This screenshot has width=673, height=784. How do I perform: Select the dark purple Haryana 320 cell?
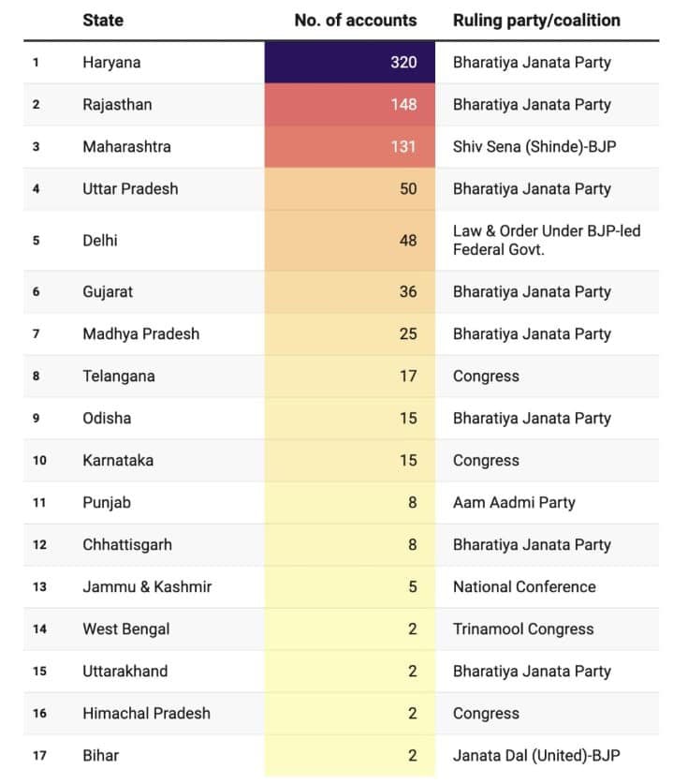tap(350, 63)
